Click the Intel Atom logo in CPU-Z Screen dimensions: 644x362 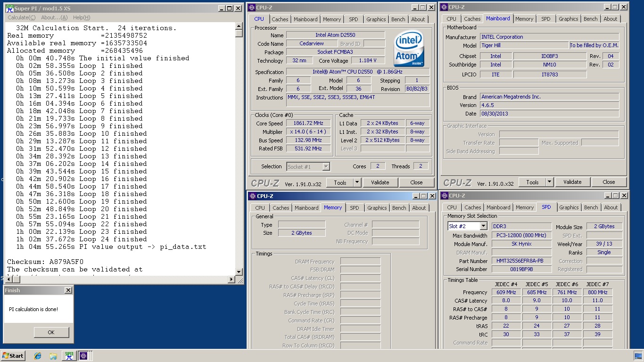[409, 49]
